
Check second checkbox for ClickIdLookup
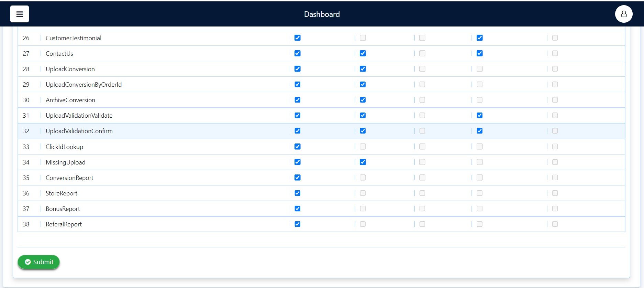click(x=363, y=147)
